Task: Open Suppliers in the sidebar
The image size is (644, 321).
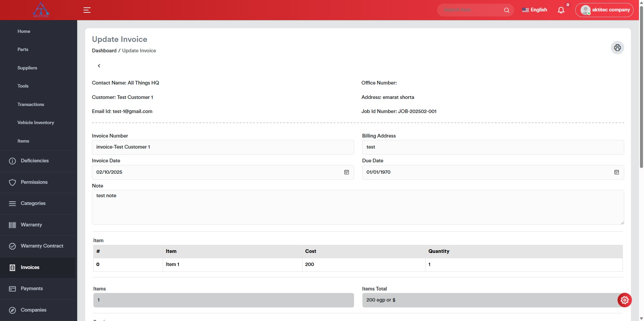Action: pos(27,68)
